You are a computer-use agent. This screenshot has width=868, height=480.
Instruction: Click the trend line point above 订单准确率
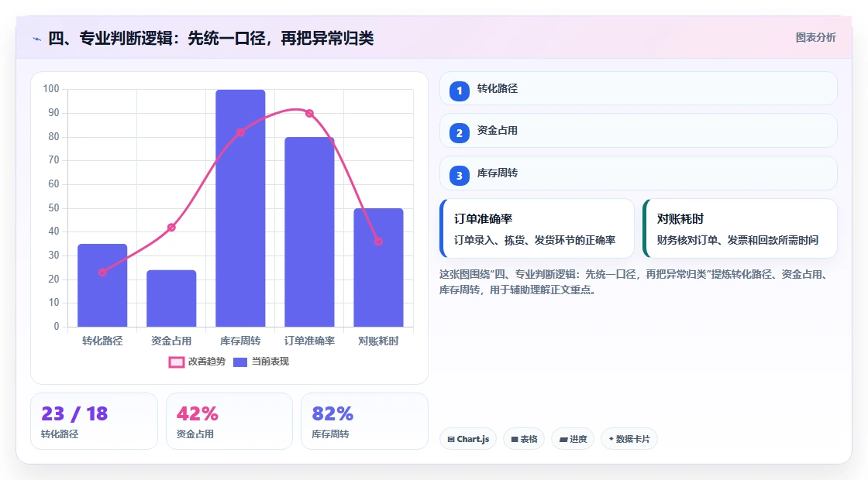[x=309, y=113]
